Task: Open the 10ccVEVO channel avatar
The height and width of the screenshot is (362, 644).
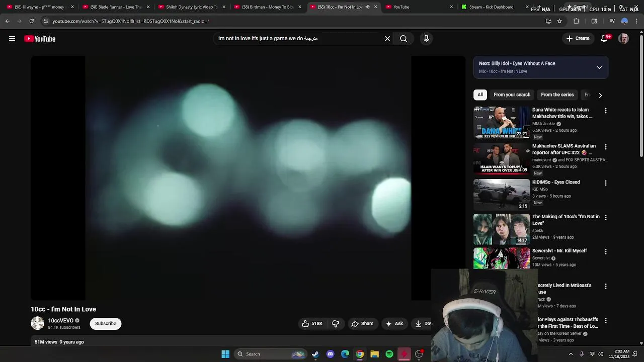Action: pyautogui.click(x=38, y=323)
